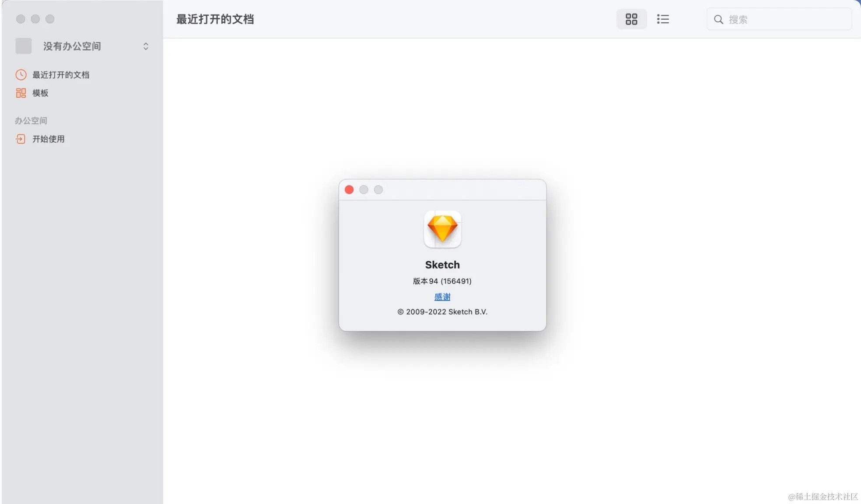The image size is (861, 504).
Task: Click the main window zoom button
Action: [x=50, y=19]
